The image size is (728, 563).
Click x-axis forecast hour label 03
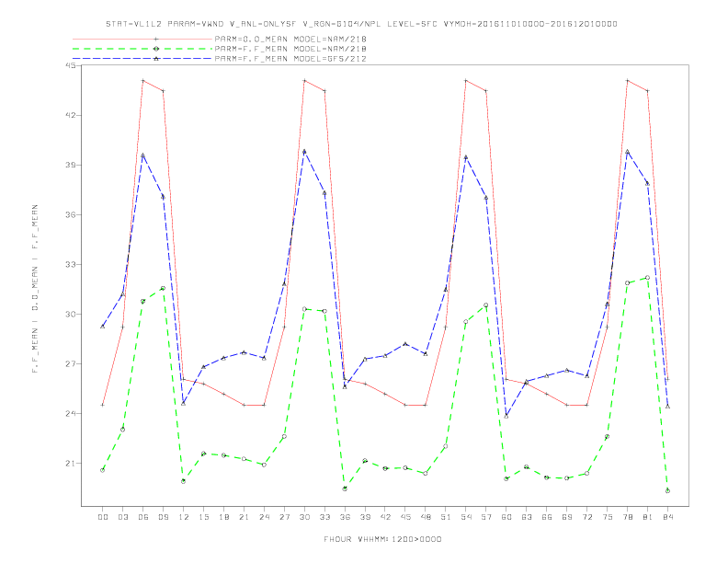(122, 517)
